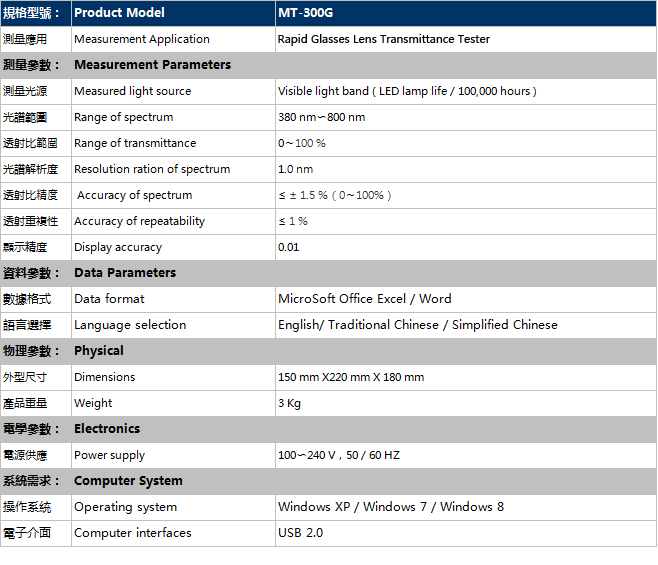This screenshot has height=565, width=658.
Task: Click the 'Accuracy of repeatability' label
Action: pyautogui.click(x=140, y=221)
